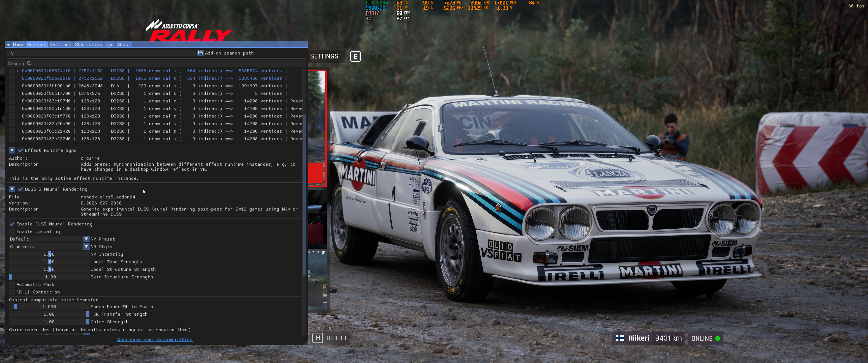Show the About tab
Screen dimensions: 868x363
tap(124, 44)
